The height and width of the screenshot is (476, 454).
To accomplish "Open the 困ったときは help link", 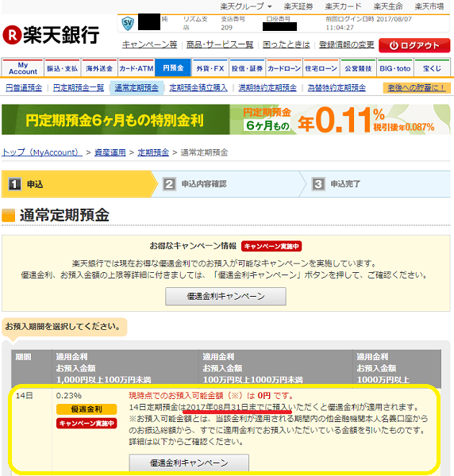I will click(x=287, y=45).
